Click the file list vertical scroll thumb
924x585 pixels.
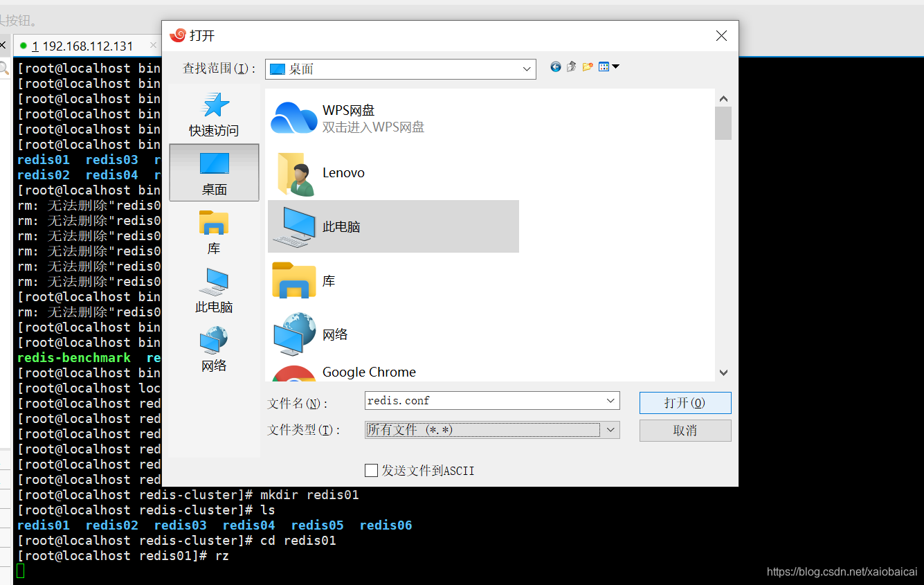[x=723, y=123]
